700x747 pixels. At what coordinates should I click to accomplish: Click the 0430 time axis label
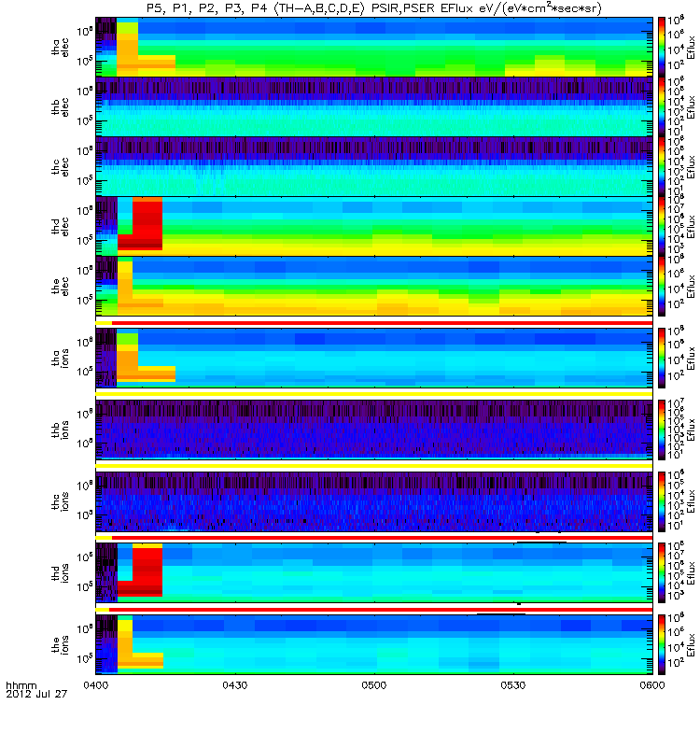[235, 685]
